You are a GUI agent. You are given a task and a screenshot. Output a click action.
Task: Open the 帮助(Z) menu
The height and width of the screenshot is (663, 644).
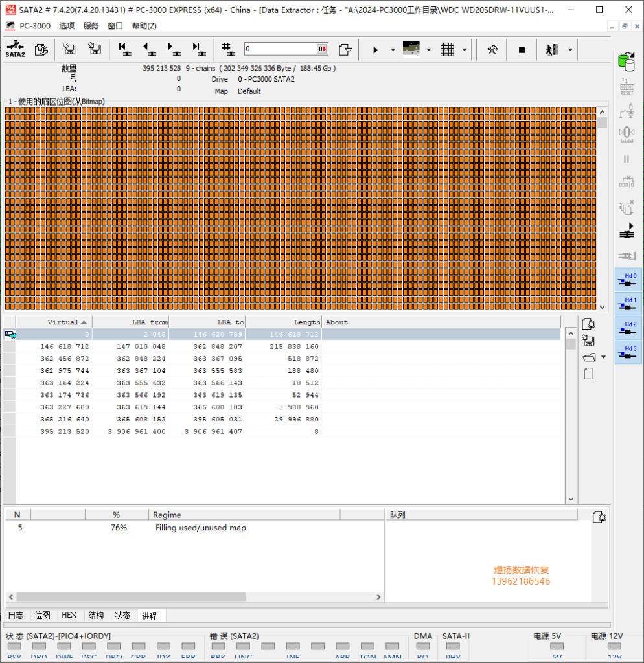(x=144, y=26)
